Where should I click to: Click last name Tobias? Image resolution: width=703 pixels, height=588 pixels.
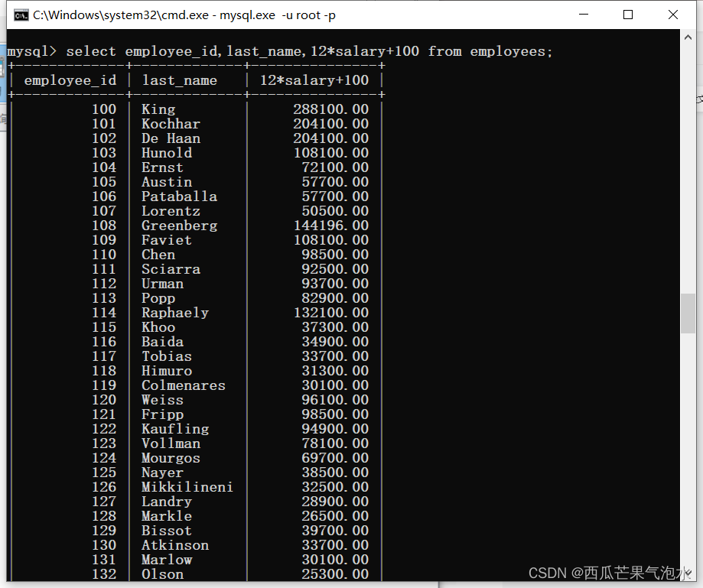point(167,356)
